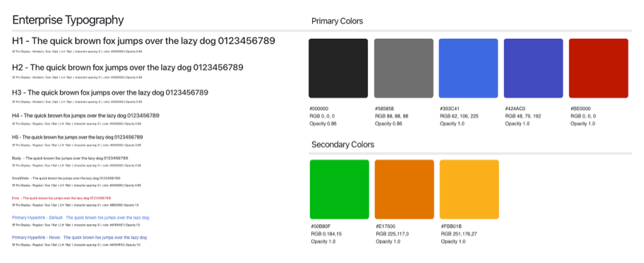Click Opacity 1.0 under the #BE0000 swatch
Viewport: 644px width, 263px height.
coord(583,124)
